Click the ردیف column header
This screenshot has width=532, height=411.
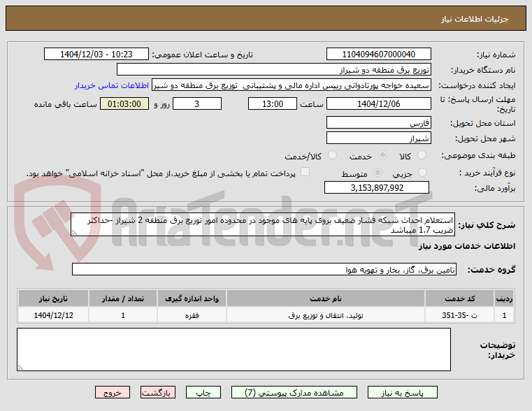(504, 298)
